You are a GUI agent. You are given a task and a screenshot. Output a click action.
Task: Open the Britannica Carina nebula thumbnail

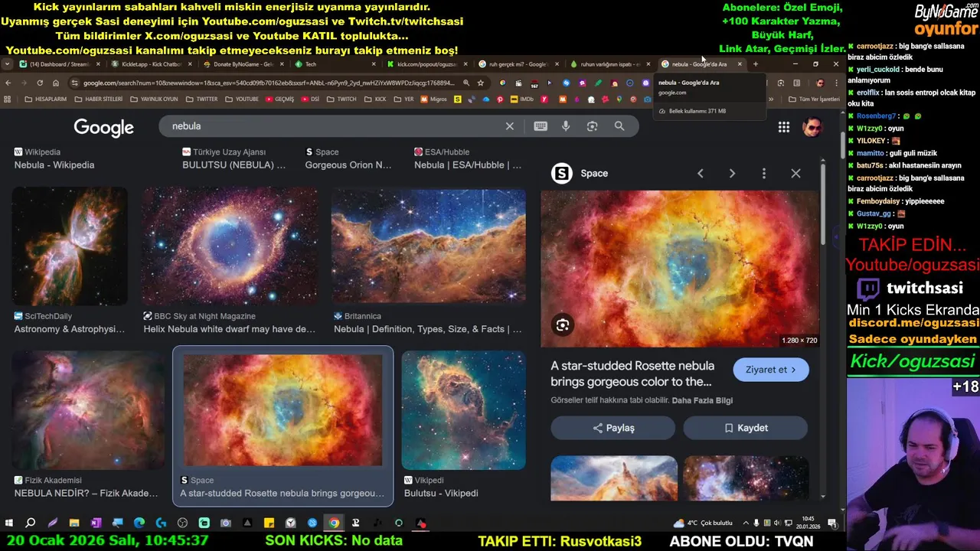(x=429, y=246)
